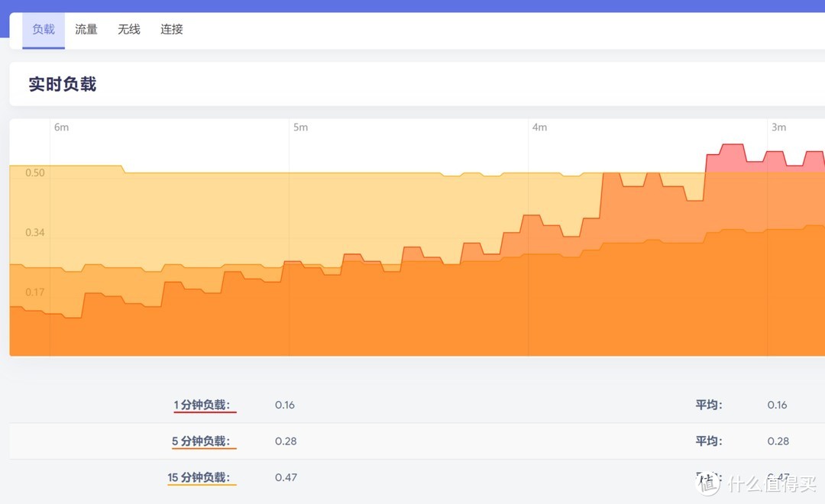Viewport: 825px width, 504px height.
Task: Open the 无线 (Wireless) tab
Action: point(128,29)
